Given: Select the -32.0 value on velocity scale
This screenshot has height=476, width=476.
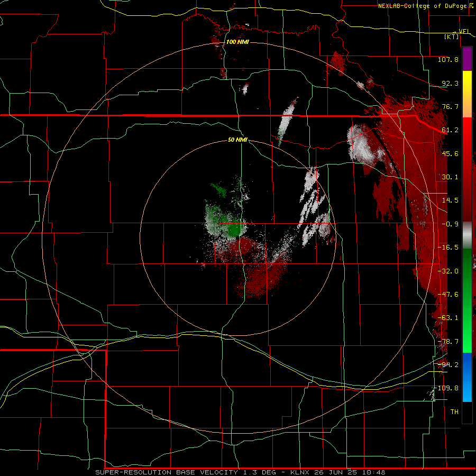Looking at the screenshot, I should 448,271.
